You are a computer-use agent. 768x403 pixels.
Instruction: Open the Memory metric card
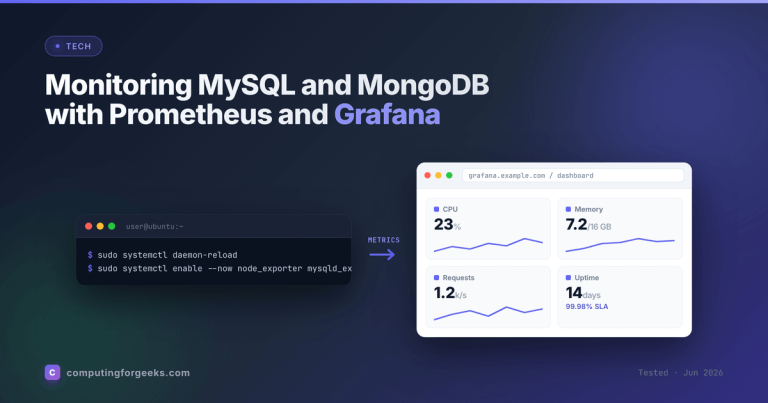coord(620,229)
